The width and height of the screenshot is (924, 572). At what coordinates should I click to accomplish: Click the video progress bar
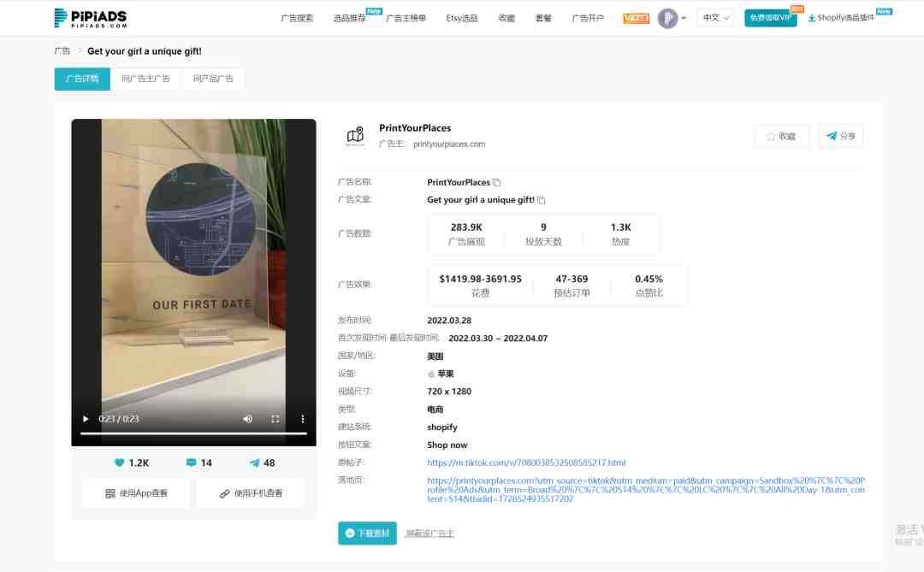click(194, 433)
